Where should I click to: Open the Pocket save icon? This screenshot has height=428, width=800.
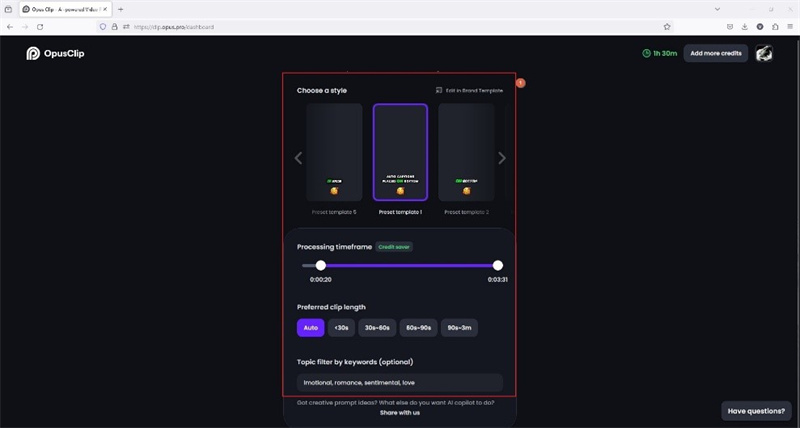[730, 27]
